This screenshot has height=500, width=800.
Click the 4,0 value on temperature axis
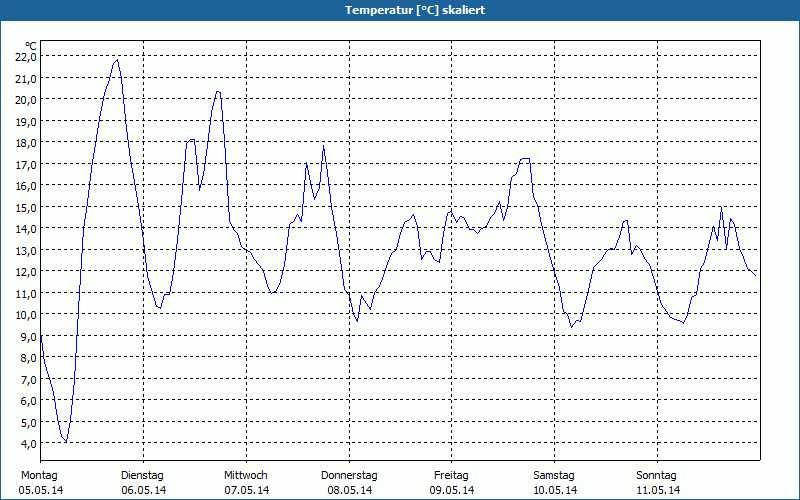tap(28, 443)
